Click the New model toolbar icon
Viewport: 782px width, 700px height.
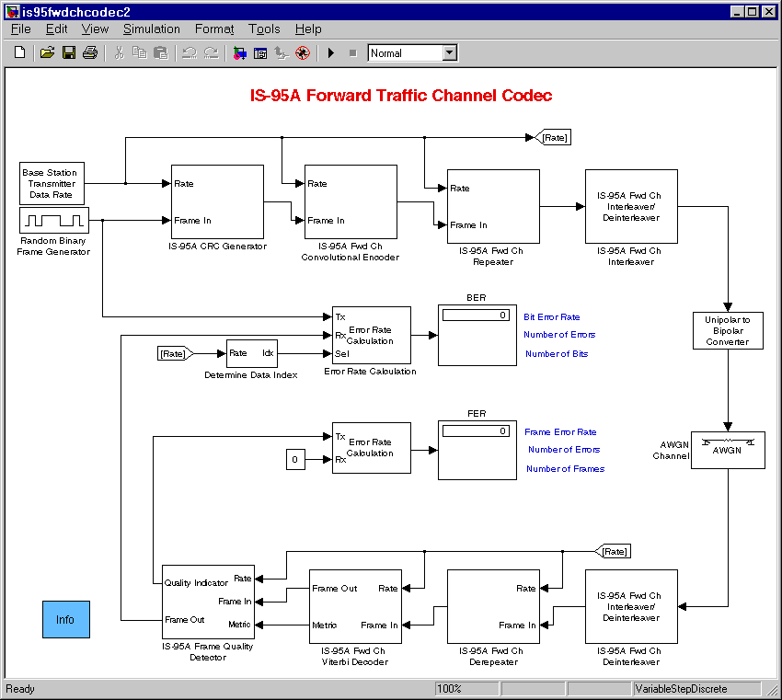coord(19,52)
